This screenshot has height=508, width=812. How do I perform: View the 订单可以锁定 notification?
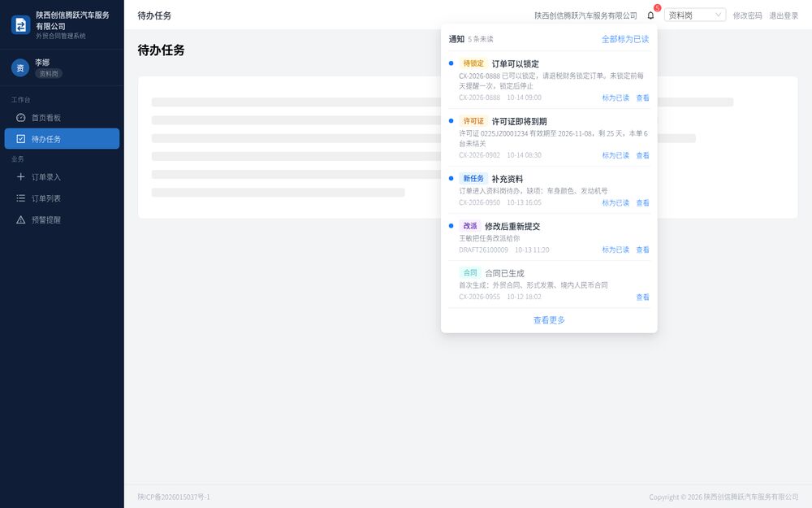pyautogui.click(x=642, y=98)
